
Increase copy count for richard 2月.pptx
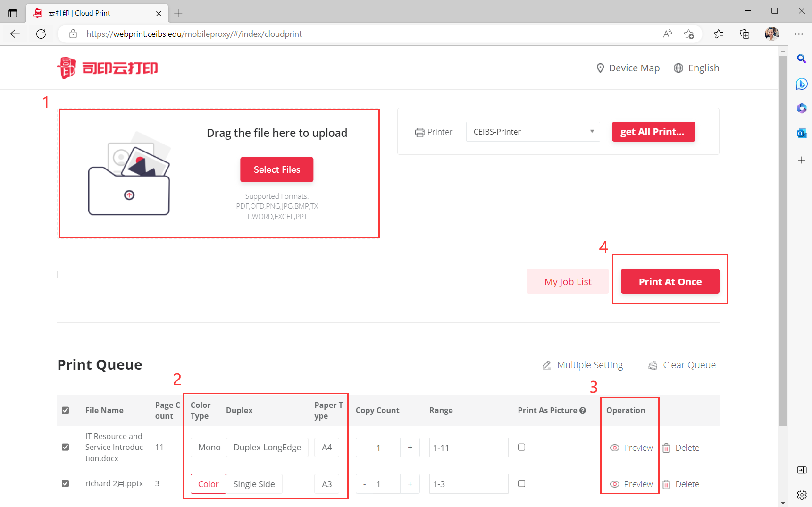[410, 483]
